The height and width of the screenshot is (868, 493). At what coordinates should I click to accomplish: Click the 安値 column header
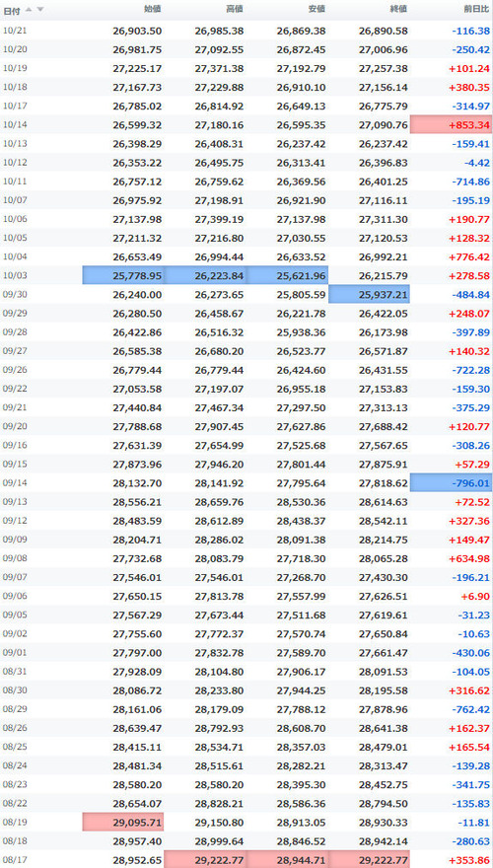pos(317,10)
